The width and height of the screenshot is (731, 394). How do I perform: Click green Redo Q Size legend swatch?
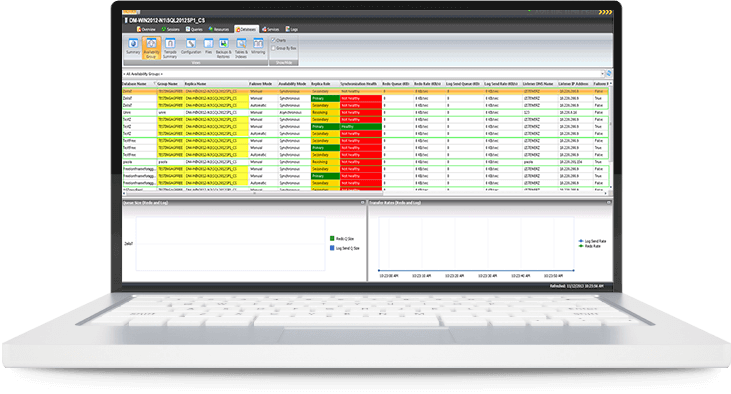point(332,238)
